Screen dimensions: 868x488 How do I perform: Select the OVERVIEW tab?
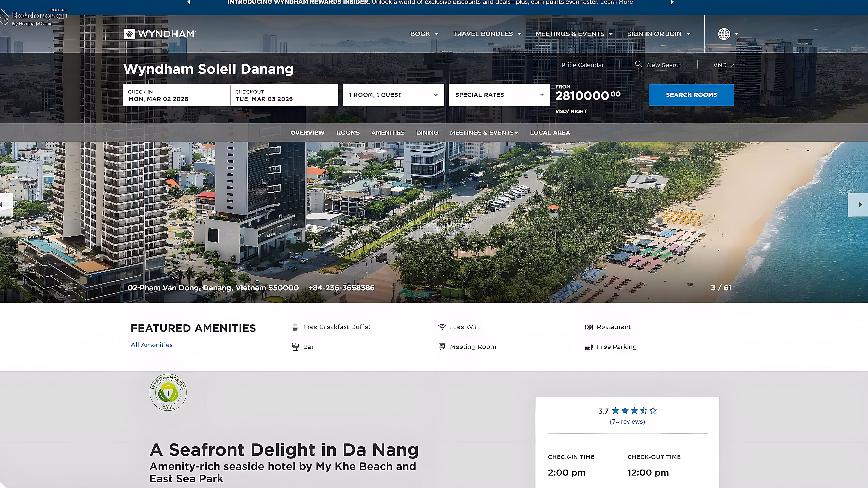coord(307,133)
